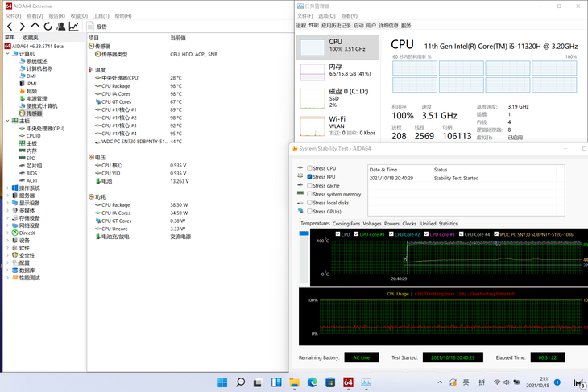
Task: Switch to the Cooling Fans tab
Action: pos(346,224)
